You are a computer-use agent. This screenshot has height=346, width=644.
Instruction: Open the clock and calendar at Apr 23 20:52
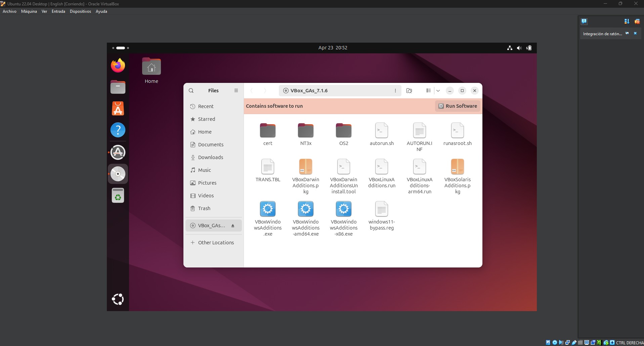pyautogui.click(x=333, y=48)
